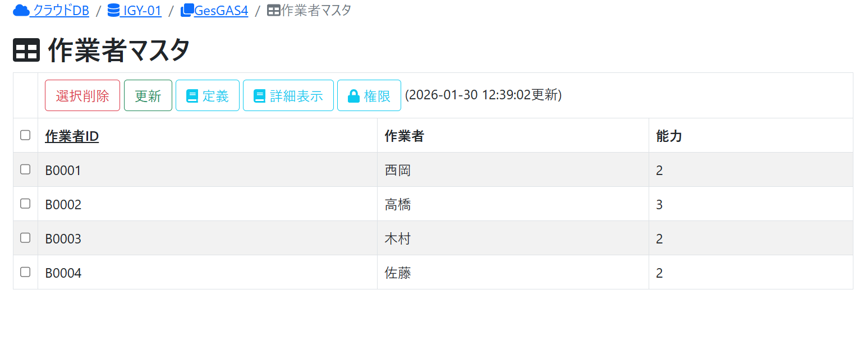The image size is (868, 345).
Task: Click the large table icon beside the page title
Action: 26,50
